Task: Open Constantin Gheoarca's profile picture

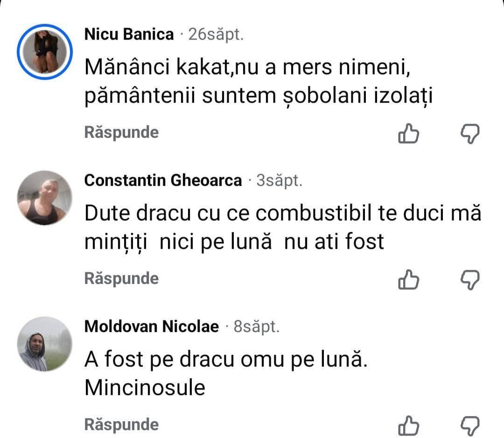Action: pos(45,198)
